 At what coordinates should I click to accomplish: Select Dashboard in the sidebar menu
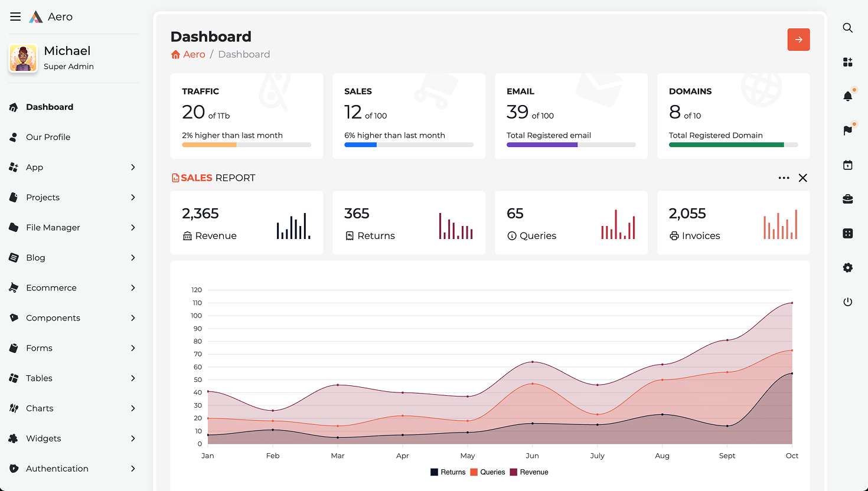(x=50, y=107)
